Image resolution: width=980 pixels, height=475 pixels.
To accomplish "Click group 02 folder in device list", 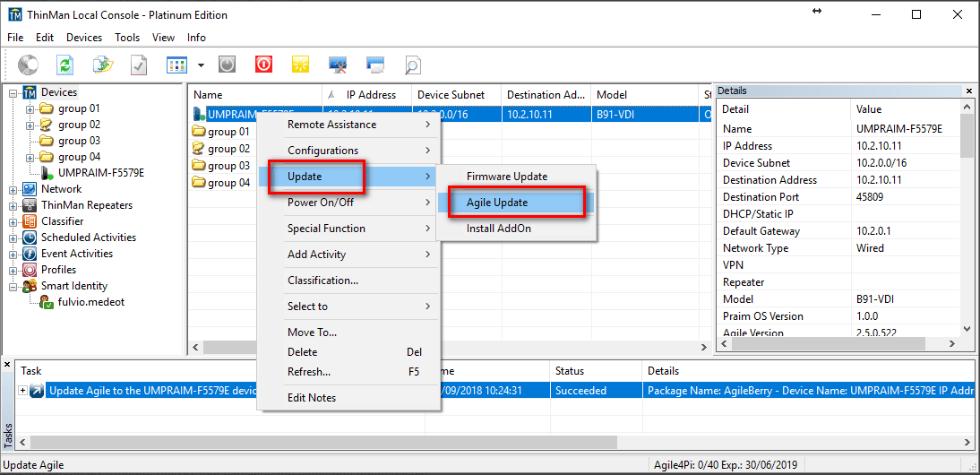I will (x=221, y=149).
